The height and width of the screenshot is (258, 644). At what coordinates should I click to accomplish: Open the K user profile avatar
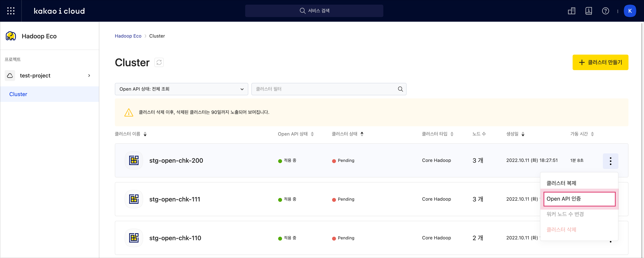tap(630, 11)
